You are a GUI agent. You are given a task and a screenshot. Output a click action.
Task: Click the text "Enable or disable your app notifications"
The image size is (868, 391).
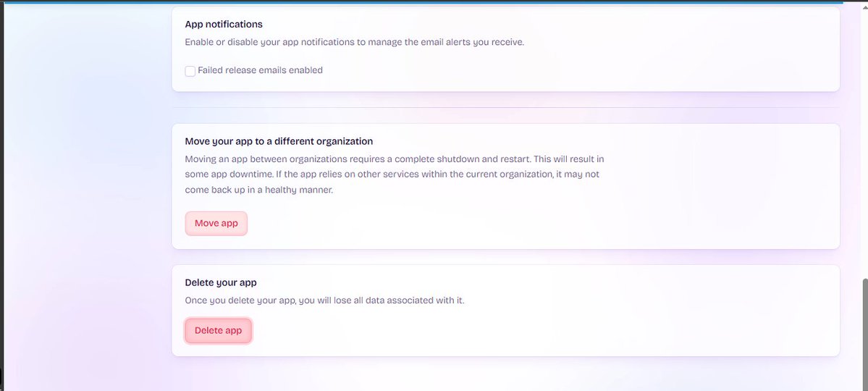click(269, 42)
